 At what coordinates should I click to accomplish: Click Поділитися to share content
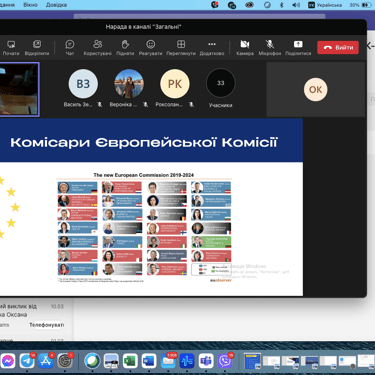[298, 48]
